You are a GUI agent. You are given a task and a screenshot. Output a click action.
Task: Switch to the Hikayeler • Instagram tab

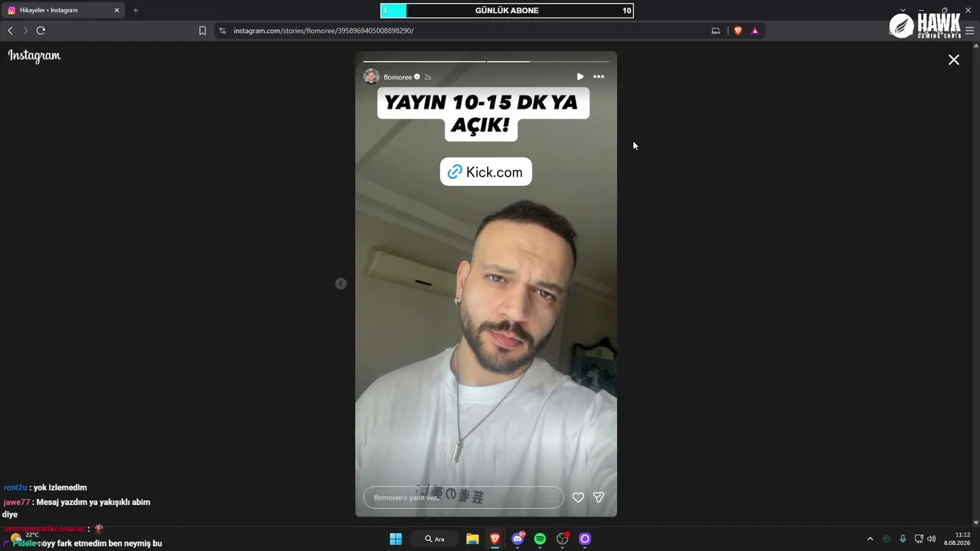pyautogui.click(x=64, y=10)
